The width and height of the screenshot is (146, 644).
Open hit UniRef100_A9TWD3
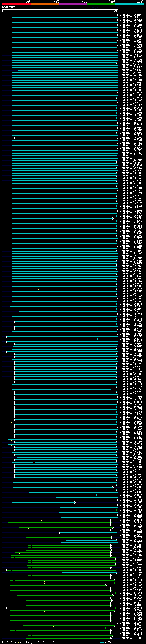[131, 334]
